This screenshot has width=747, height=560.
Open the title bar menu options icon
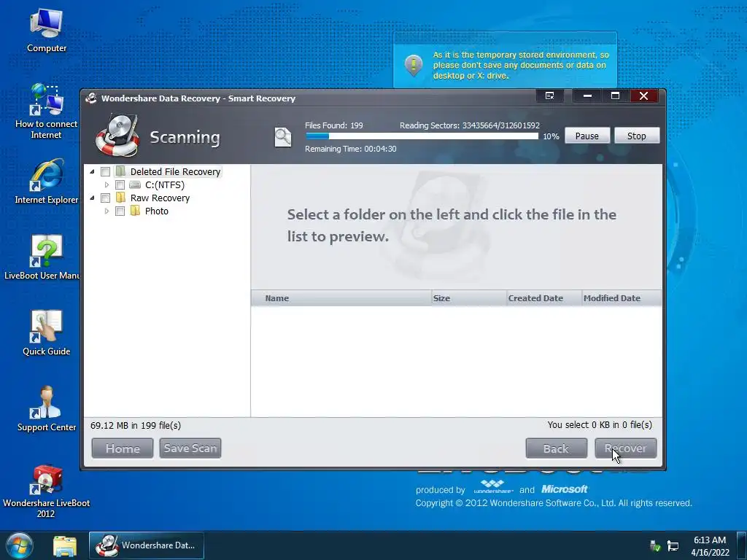(x=550, y=96)
